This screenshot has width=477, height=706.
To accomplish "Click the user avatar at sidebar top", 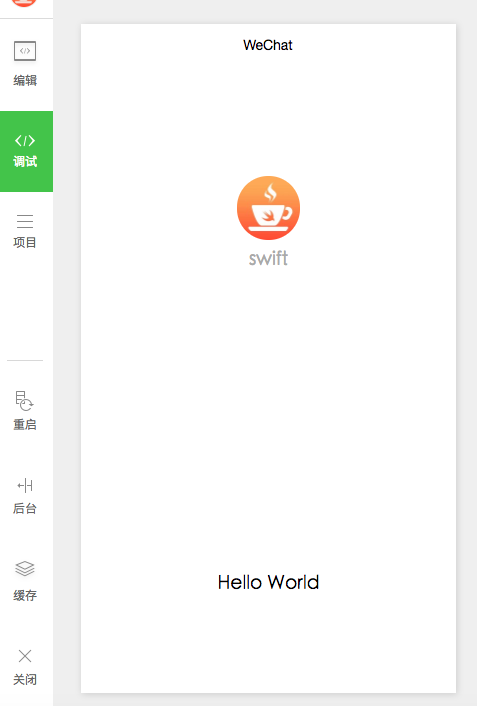I will [x=24, y=3].
